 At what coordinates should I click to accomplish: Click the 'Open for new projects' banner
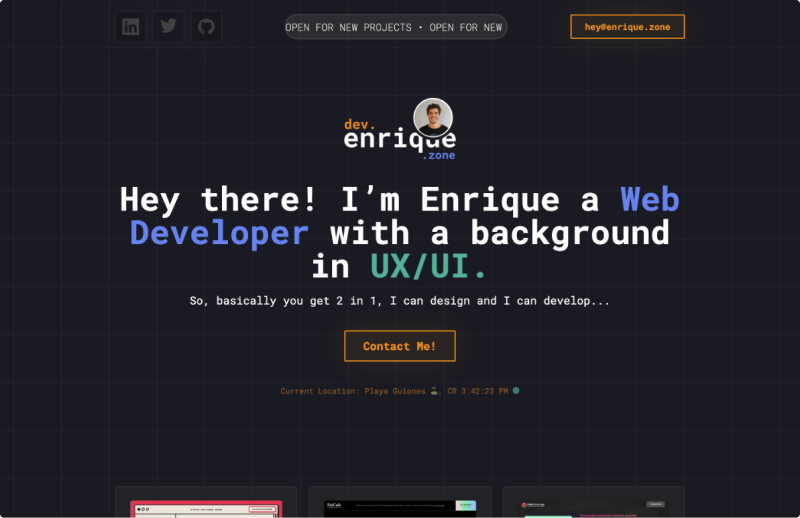pos(395,27)
